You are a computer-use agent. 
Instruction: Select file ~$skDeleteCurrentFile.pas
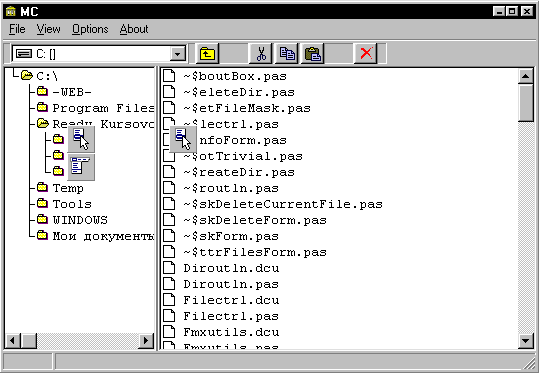(x=283, y=204)
